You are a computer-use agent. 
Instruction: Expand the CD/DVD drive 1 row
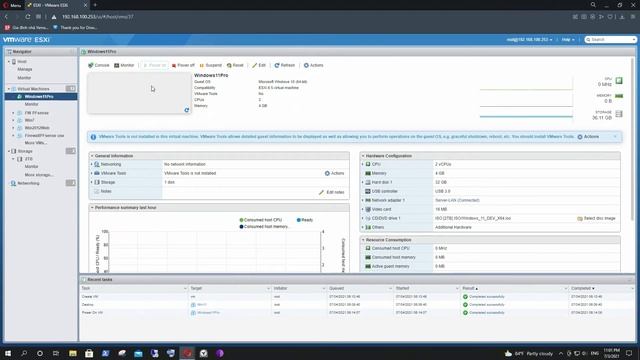click(362, 218)
